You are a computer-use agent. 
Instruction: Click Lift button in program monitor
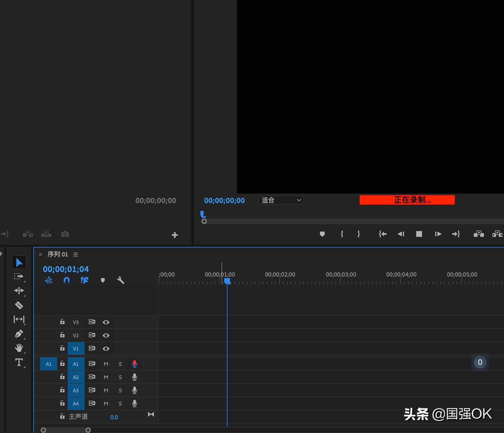[479, 234]
